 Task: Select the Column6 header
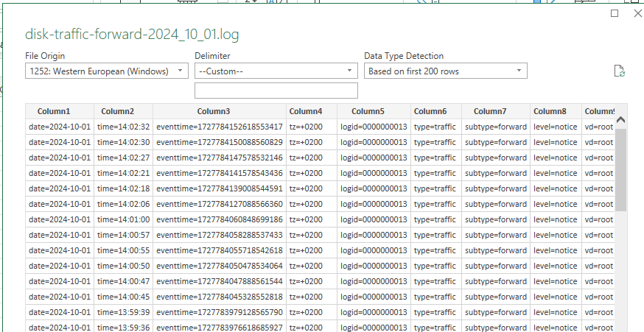coord(435,111)
